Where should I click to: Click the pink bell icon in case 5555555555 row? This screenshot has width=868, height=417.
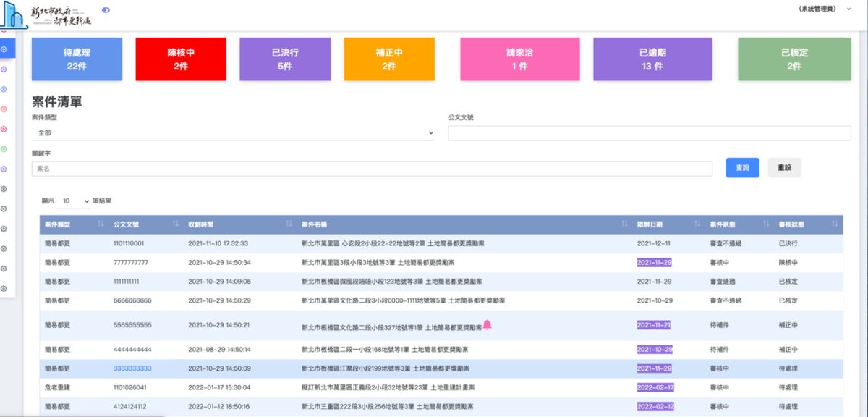click(487, 325)
